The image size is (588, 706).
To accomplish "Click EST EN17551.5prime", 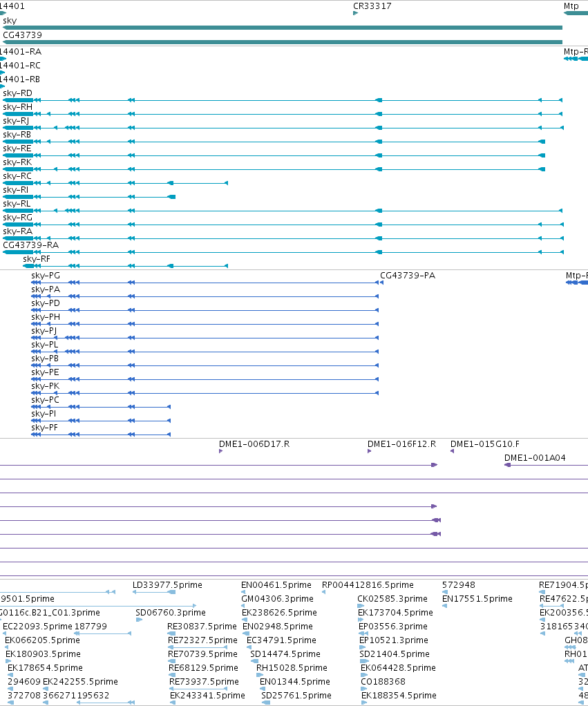I will click(x=477, y=599).
